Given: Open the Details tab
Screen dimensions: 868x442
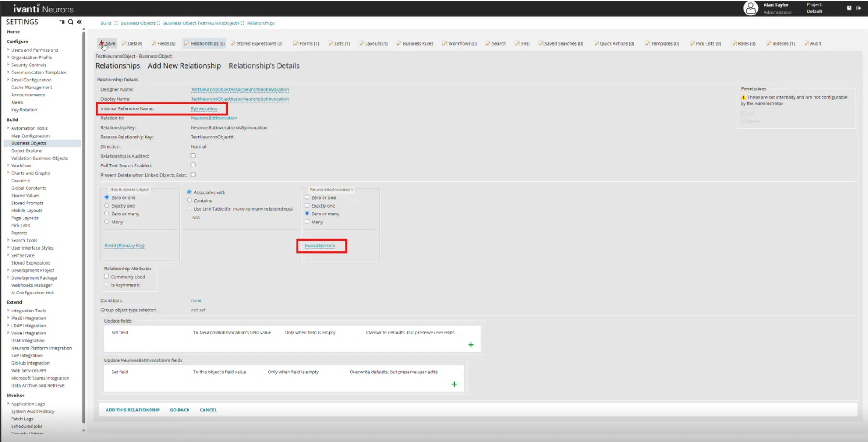Looking at the screenshot, I should point(132,43).
